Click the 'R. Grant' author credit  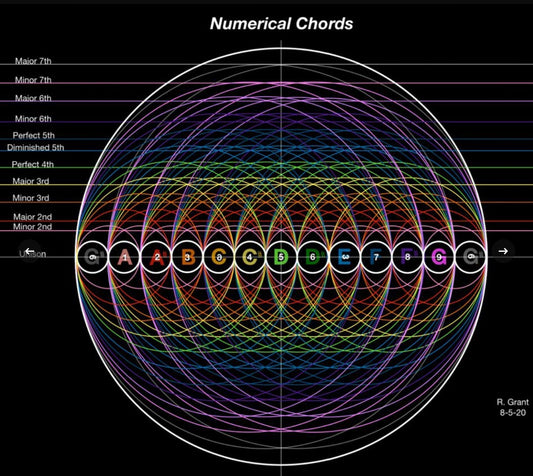point(513,402)
